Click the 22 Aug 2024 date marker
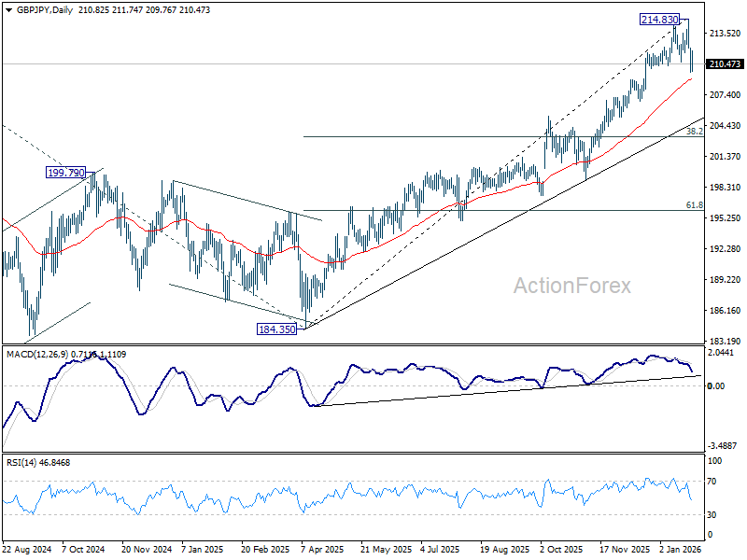Viewport: 747px width, 560px height. (x=28, y=551)
